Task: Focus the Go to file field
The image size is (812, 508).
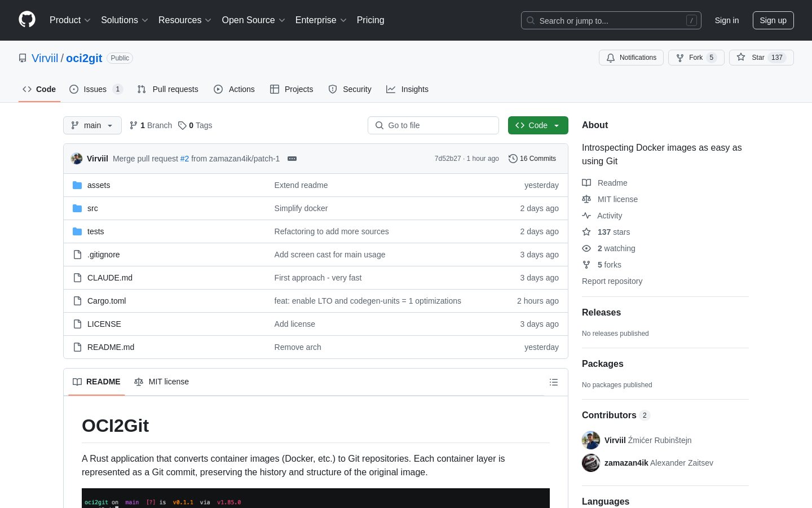Action: (x=433, y=125)
